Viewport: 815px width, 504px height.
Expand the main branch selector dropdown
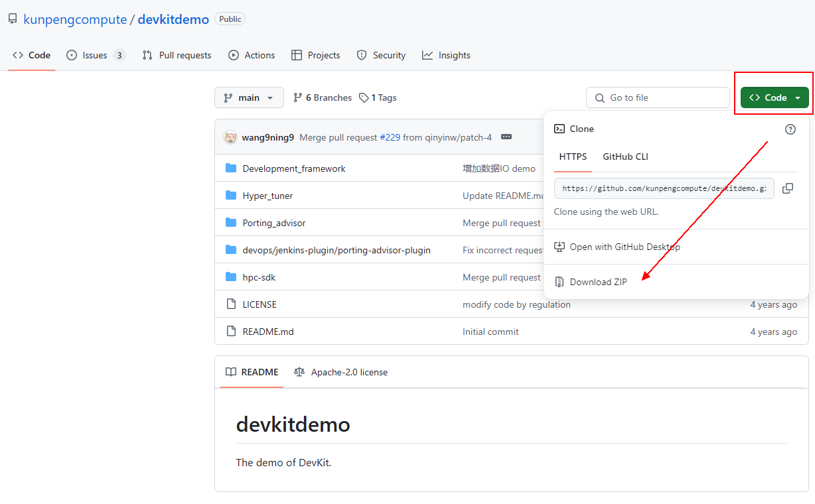coord(249,97)
